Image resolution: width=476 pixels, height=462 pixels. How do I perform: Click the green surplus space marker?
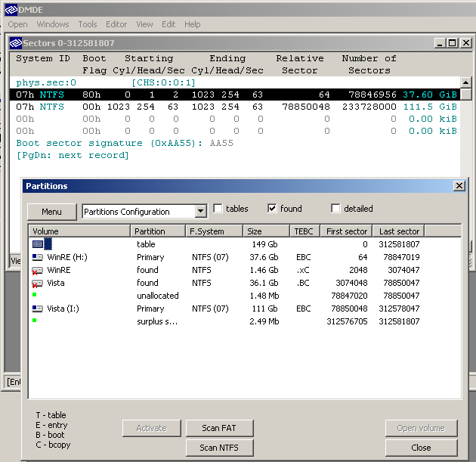34,320
